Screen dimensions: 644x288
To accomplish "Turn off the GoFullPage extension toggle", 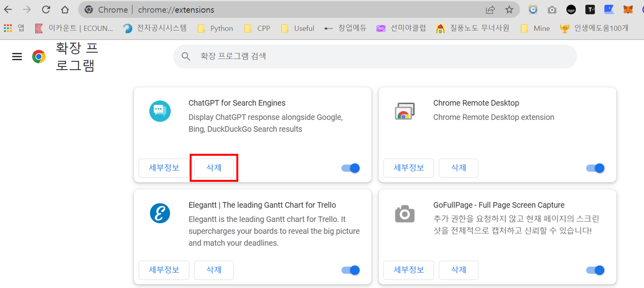I will (595, 270).
